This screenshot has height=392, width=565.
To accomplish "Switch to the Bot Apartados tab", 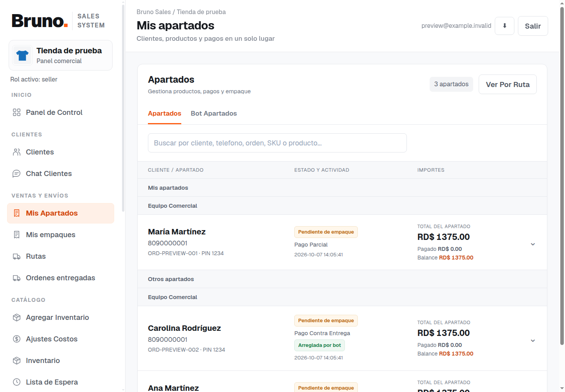I will (x=214, y=113).
